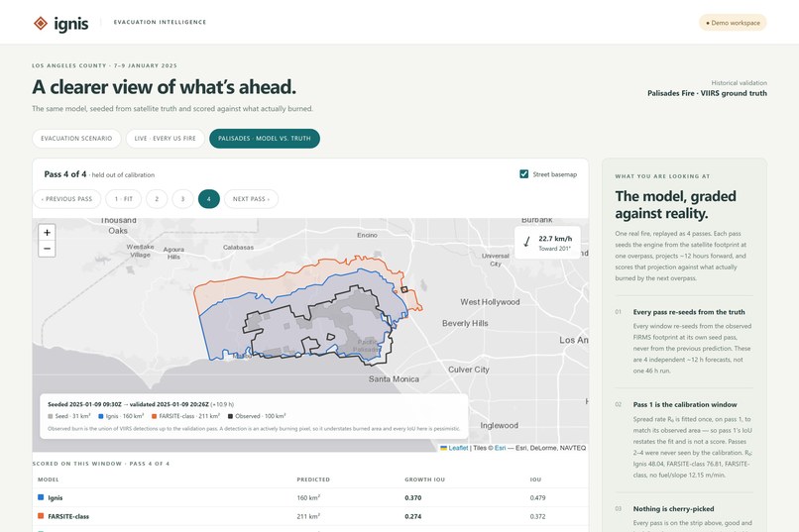Go to Next Pass
The height and width of the screenshot is (532, 799).
(x=251, y=199)
